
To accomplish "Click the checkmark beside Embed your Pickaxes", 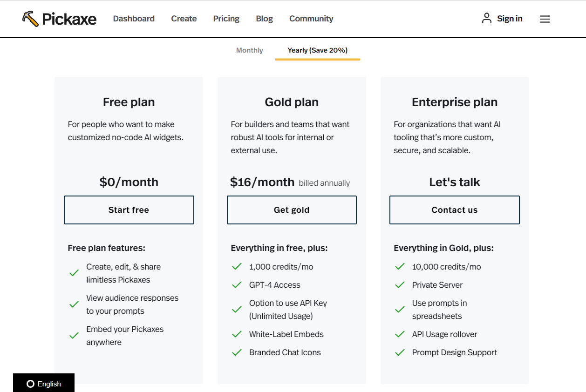I will [x=74, y=336].
